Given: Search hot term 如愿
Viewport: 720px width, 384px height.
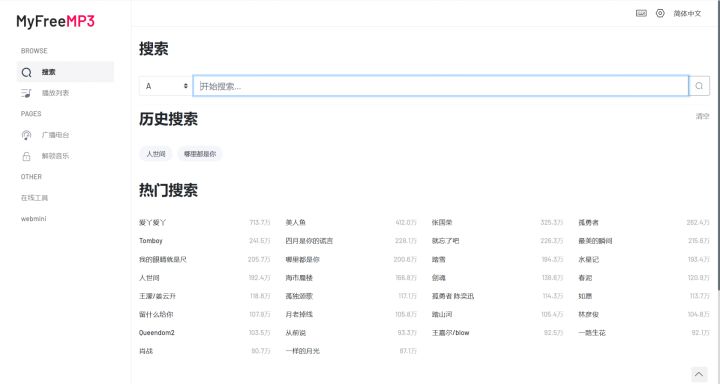Looking at the screenshot, I should [x=585, y=296].
